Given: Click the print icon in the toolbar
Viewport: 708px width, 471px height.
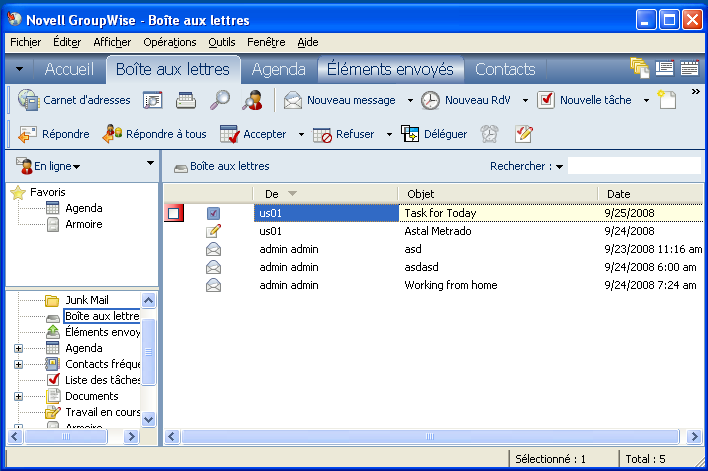Looking at the screenshot, I should coord(186,100).
